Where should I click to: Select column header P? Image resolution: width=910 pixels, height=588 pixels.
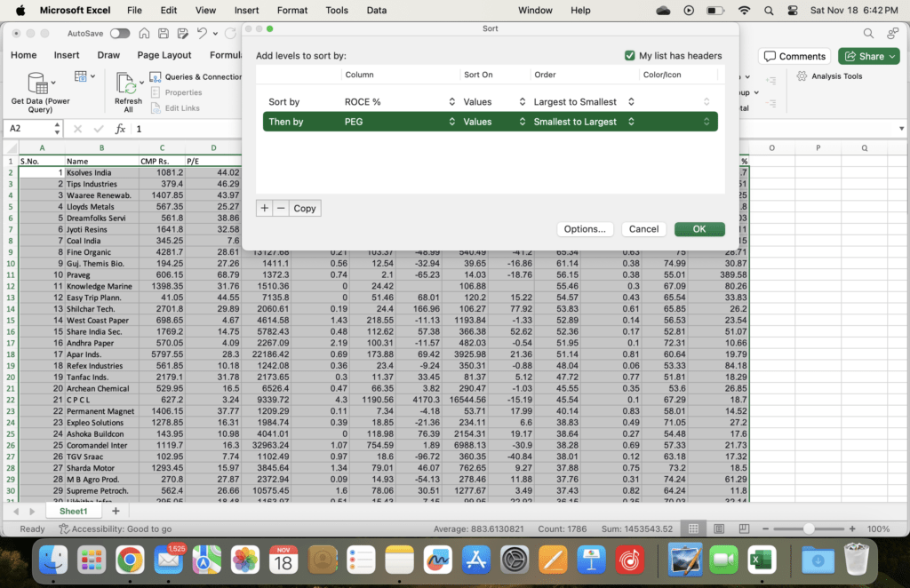[818, 147]
